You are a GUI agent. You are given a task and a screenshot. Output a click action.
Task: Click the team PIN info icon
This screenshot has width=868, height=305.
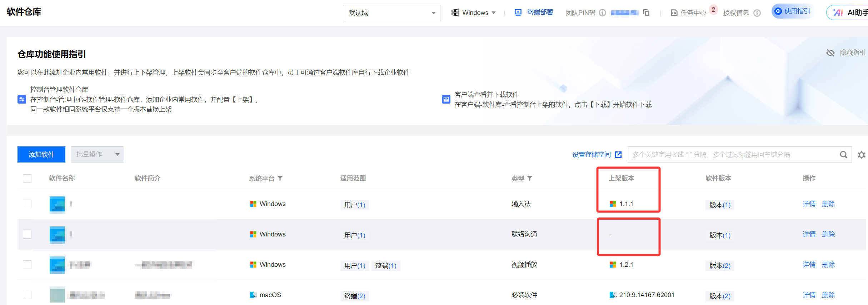(602, 13)
